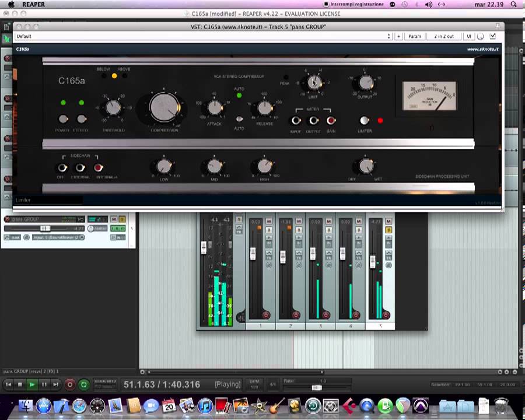This screenshot has width=525, height=420.
Task: Open the Param menu button
Action: (x=415, y=36)
